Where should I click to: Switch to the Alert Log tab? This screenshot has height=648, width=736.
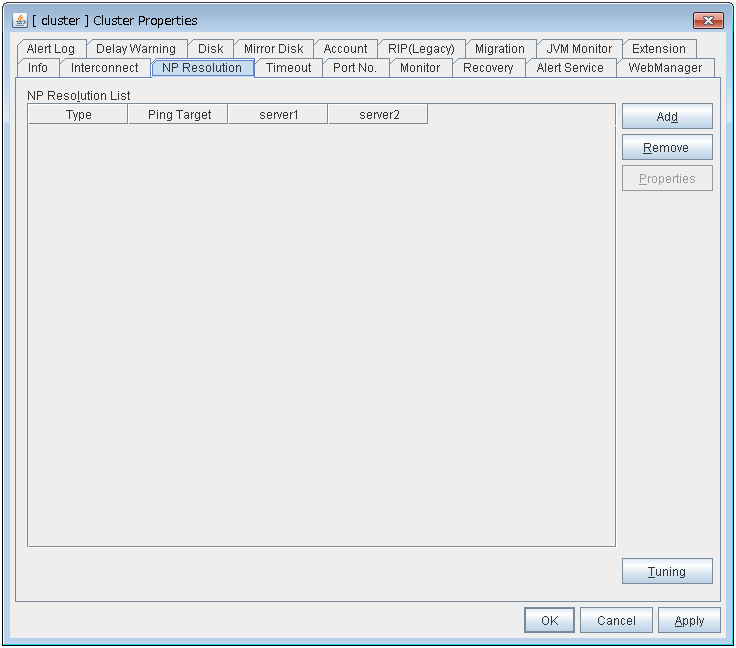coord(51,49)
